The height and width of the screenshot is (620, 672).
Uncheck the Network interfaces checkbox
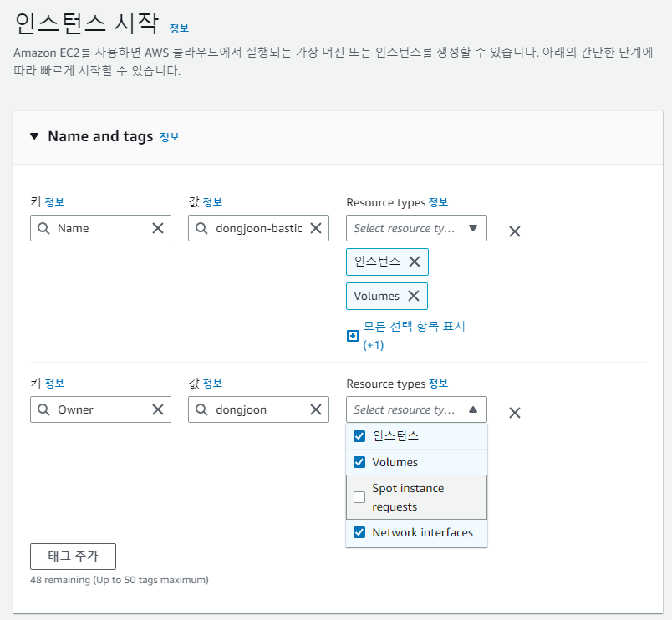tap(359, 532)
